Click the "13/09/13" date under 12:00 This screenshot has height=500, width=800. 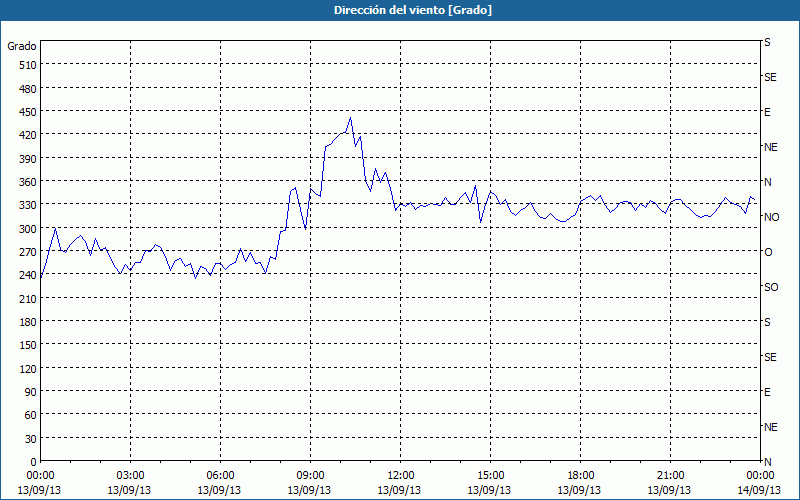(399, 490)
